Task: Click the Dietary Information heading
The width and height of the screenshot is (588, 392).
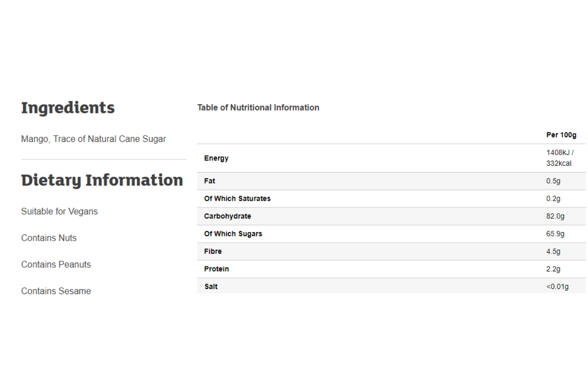Action: coord(102,180)
